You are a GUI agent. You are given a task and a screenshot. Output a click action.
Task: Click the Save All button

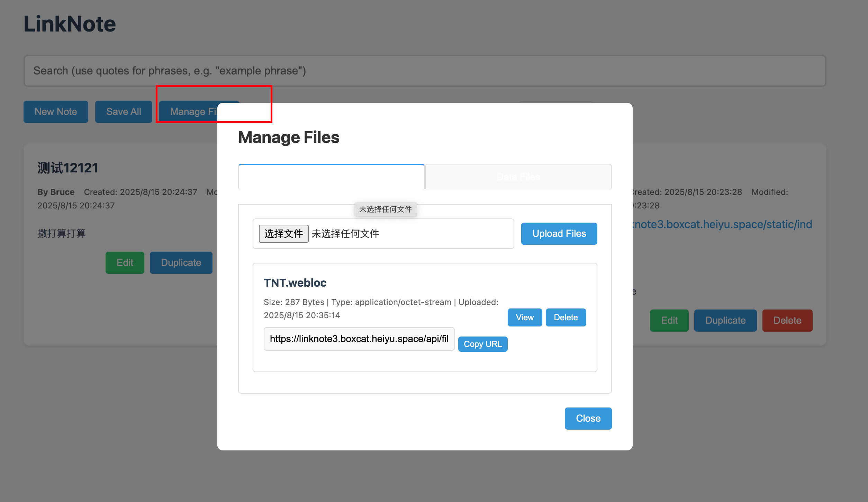tap(124, 111)
